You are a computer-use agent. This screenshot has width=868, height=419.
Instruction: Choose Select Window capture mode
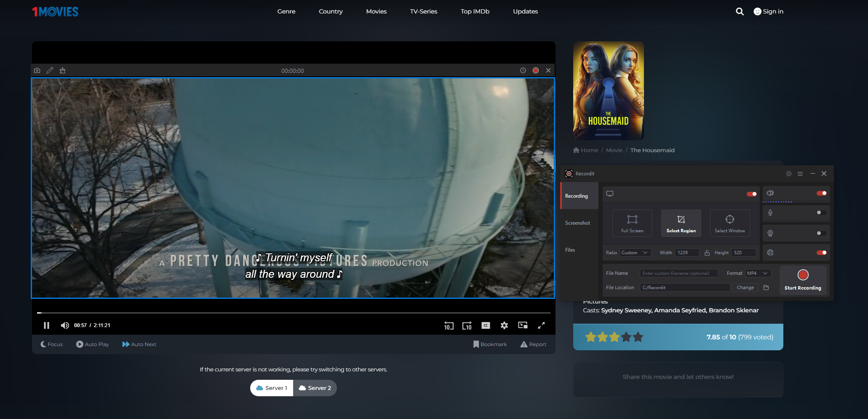[x=729, y=223]
